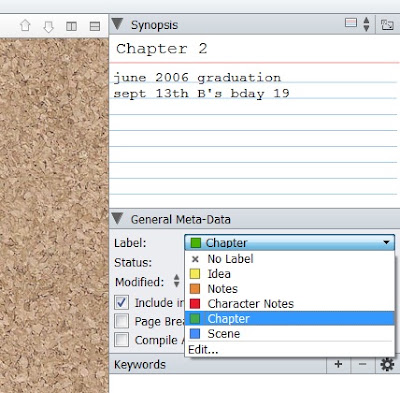
Task: Click the Chapter 2 synopsis title field
Action: click(254, 49)
